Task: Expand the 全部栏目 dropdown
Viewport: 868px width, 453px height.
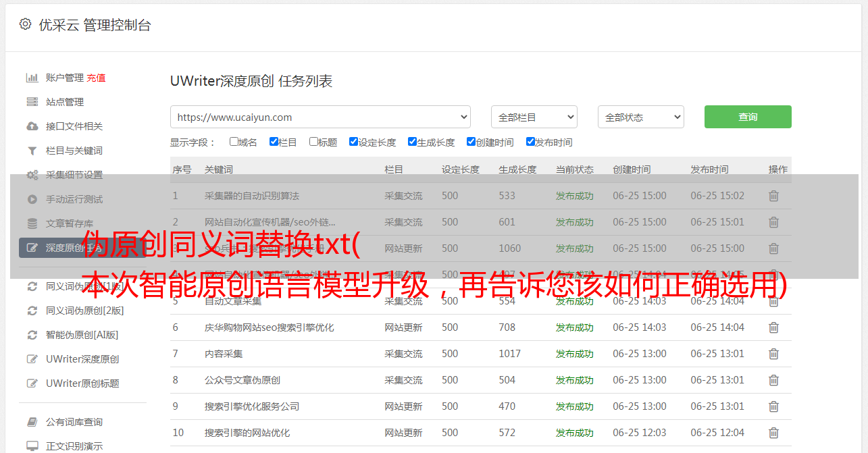Action: [534, 117]
